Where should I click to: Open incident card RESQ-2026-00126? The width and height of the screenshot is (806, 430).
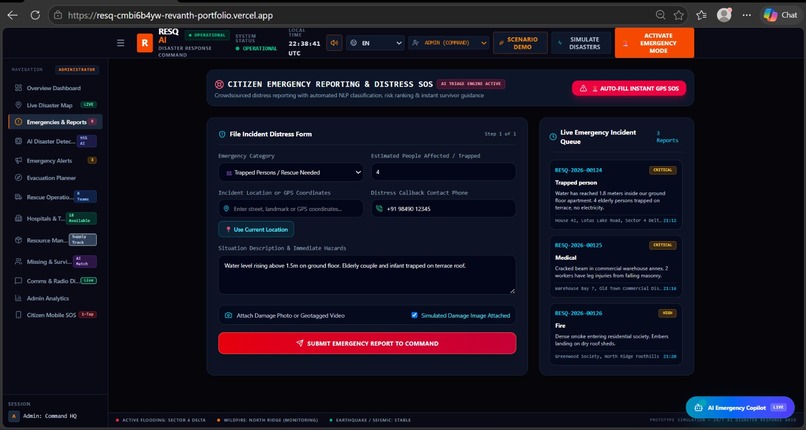coord(616,334)
